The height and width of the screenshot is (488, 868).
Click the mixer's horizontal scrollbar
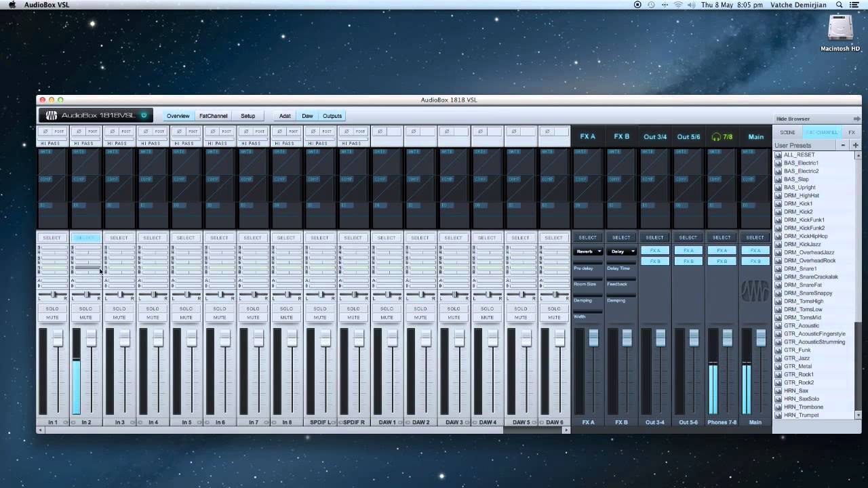[302, 430]
